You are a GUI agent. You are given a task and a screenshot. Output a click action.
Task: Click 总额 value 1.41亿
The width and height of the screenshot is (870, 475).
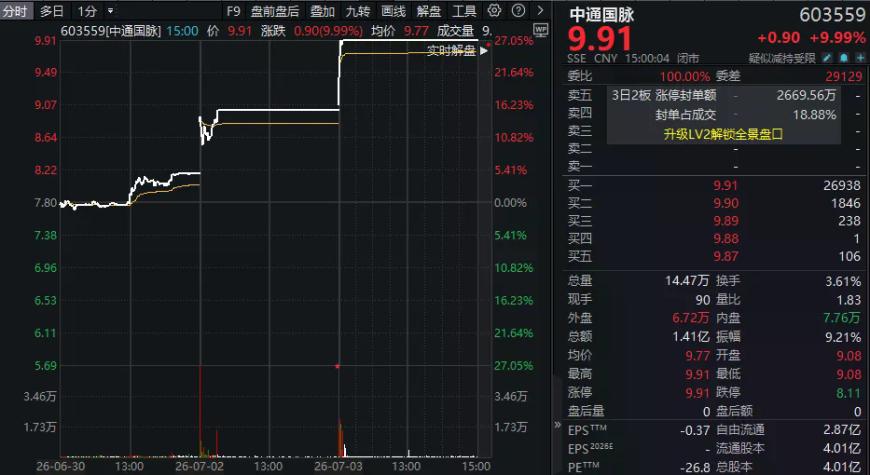[690, 336]
